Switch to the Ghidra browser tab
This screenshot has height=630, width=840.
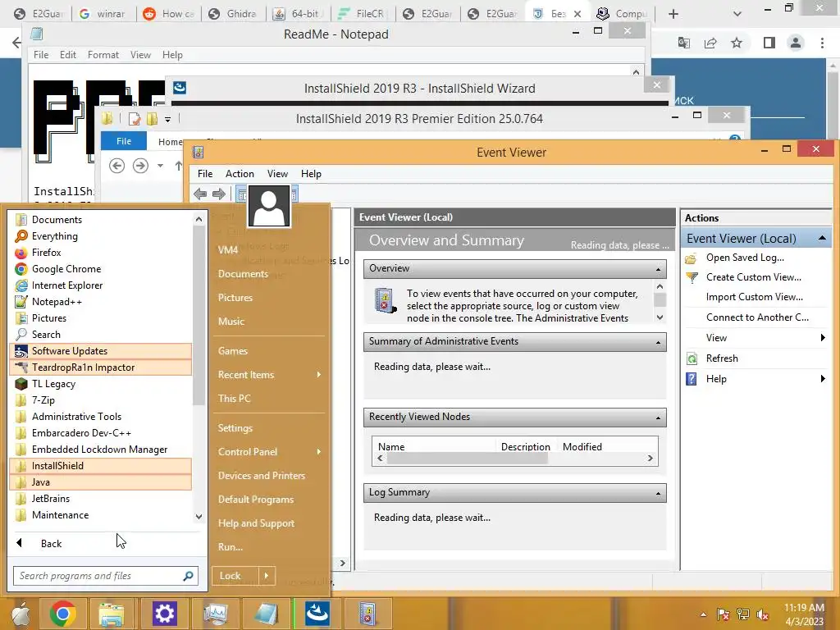pos(234,14)
